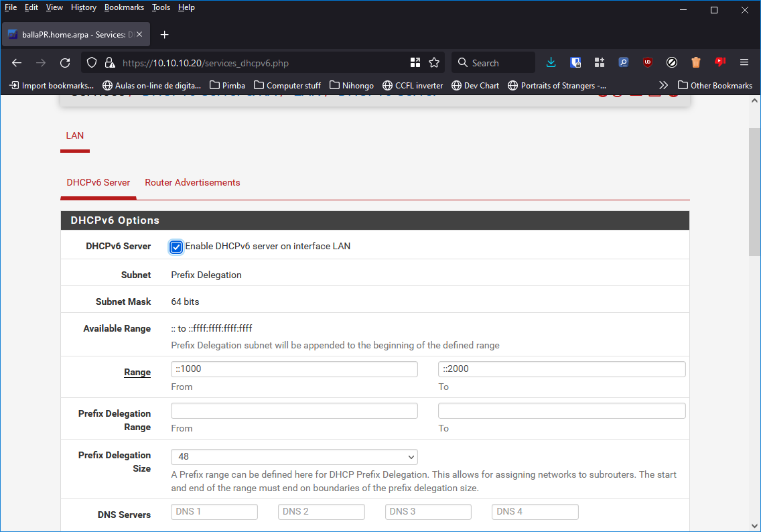Click the DNS 1 server field
The height and width of the screenshot is (532, 761).
214,512
